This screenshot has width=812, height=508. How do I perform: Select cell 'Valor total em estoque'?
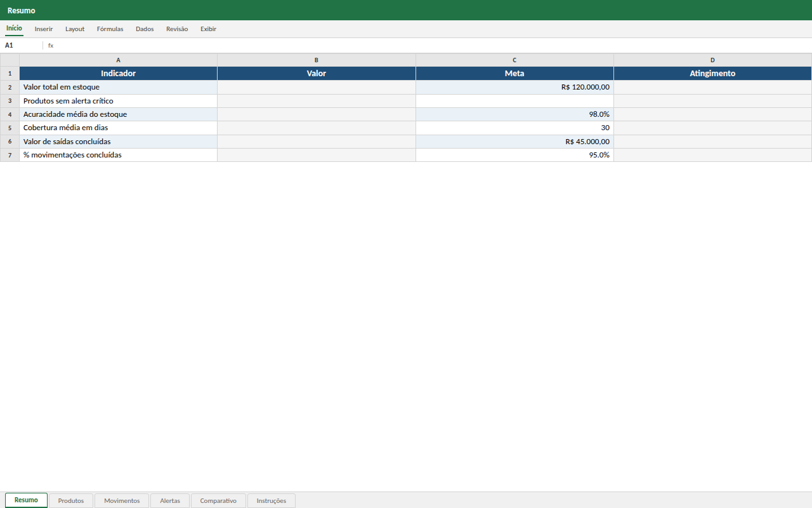[119, 88]
